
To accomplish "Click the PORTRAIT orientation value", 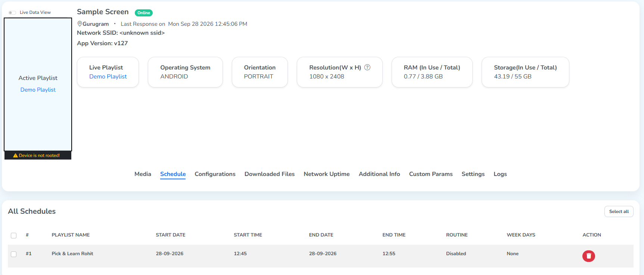I will 259,77.
